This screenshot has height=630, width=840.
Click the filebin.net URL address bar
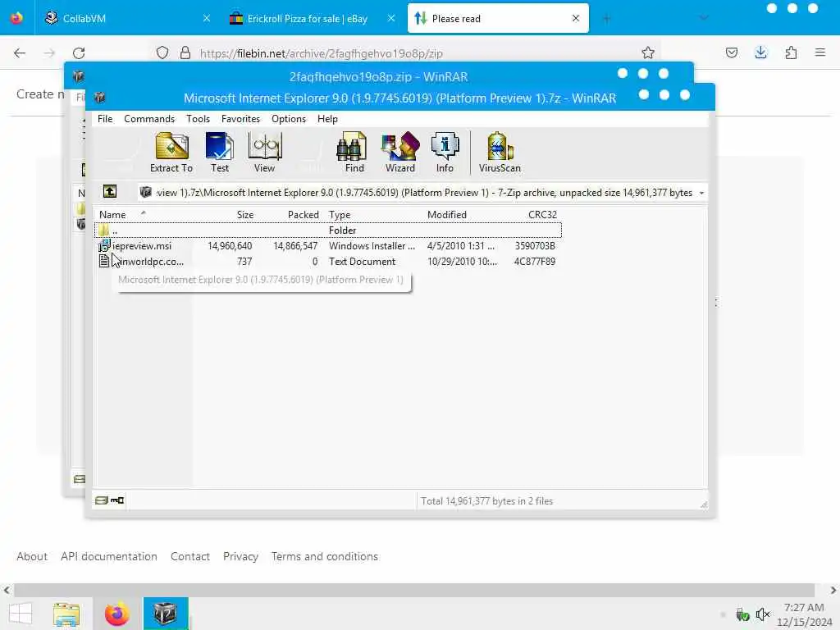click(x=407, y=53)
